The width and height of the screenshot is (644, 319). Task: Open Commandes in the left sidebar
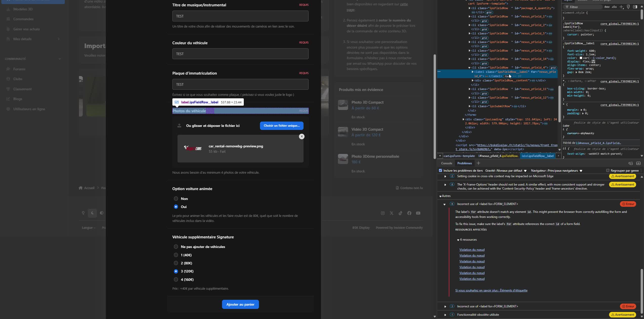coord(23,19)
